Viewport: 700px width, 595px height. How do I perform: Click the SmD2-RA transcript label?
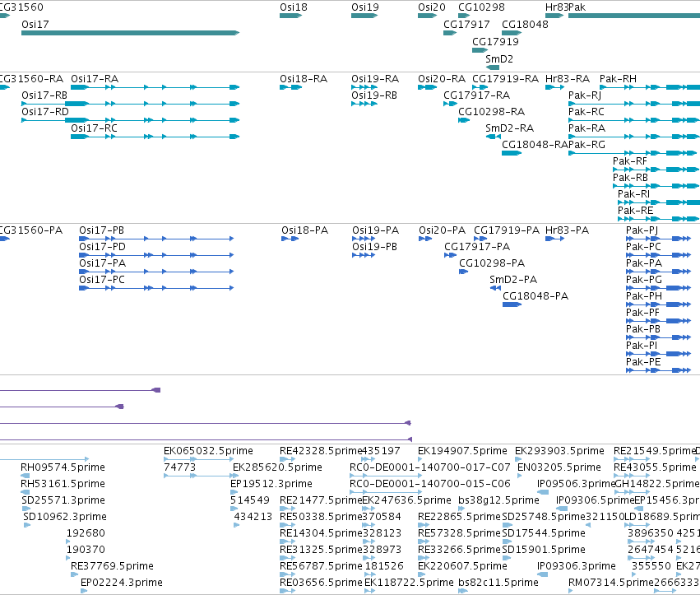coord(509,128)
